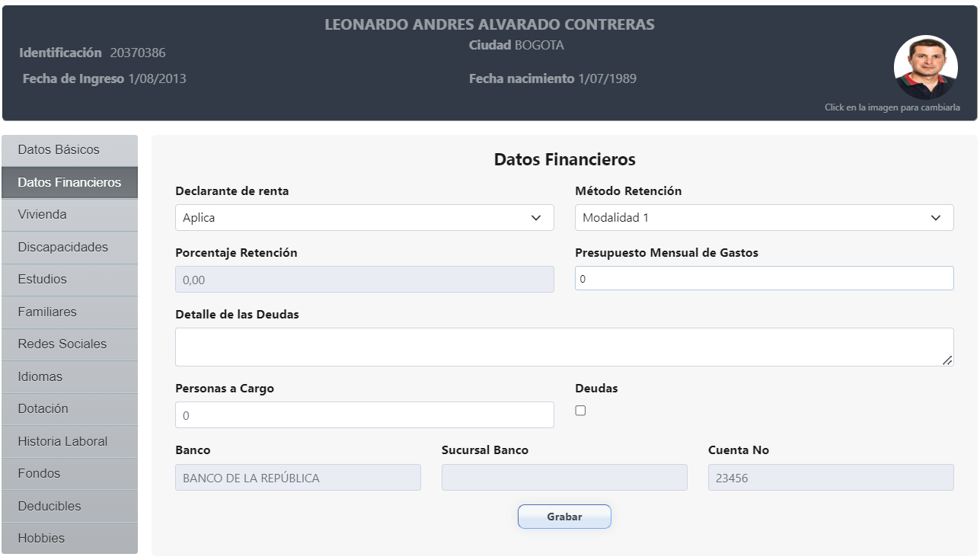Select the Dotación sidebar item

(x=69, y=408)
